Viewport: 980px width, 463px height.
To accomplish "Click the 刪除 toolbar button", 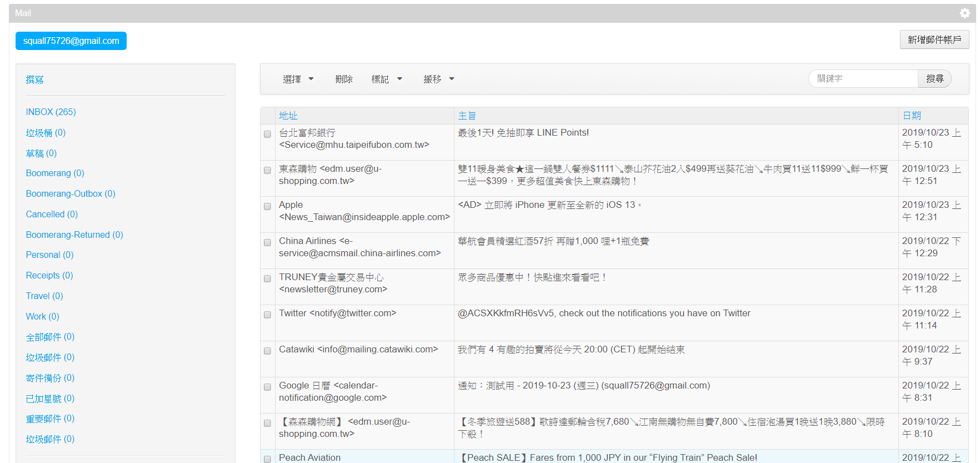I will click(x=344, y=79).
